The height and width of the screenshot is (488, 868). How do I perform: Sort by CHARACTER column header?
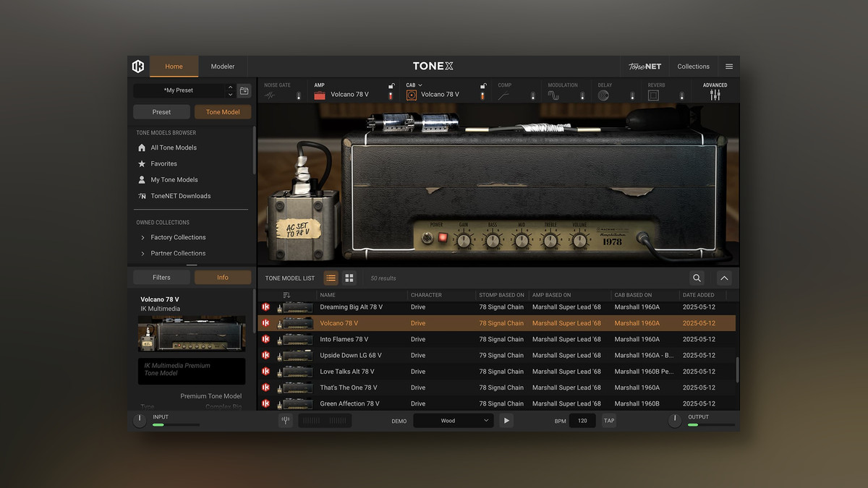426,295
